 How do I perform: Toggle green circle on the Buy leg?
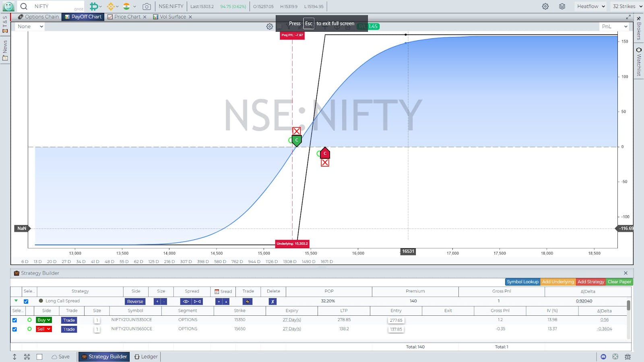[x=29, y=320]
